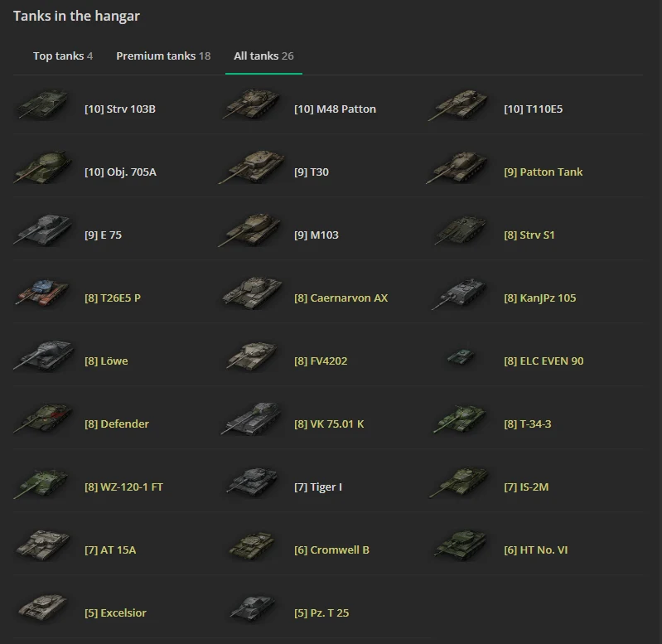Screen dimensions: 662x644
Task: Click the M48 Patton tank icon
Action: (x=252, y=104)
